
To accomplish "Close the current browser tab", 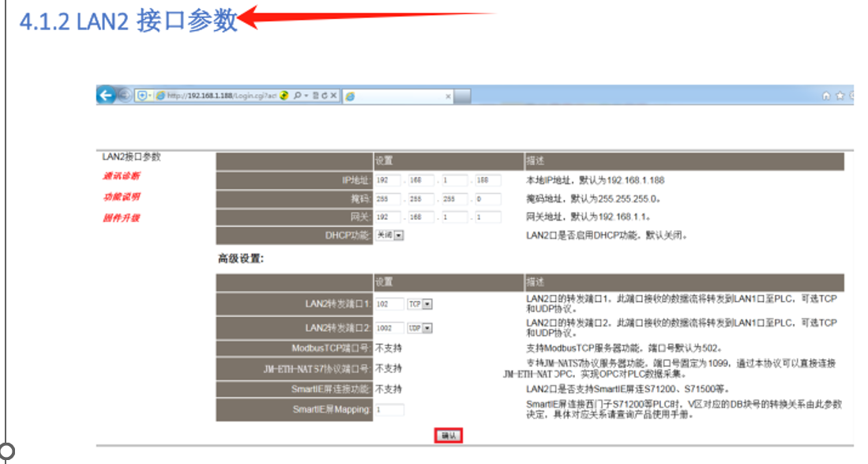I will (x=449, y=96).
